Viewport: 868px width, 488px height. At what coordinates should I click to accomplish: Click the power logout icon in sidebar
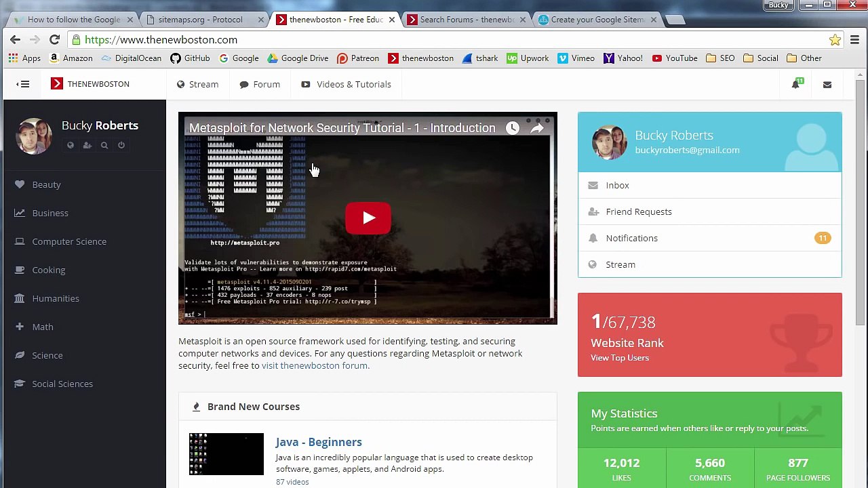(121, 145)
